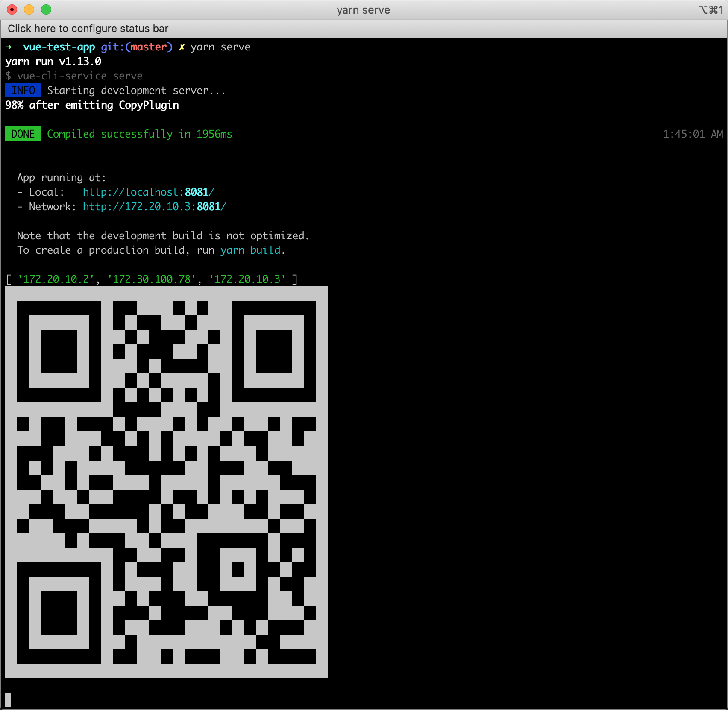The image size is (728, 710).
Task: Click the yellow ✗ dirty-state marker
Action: pyautogui.click(x=182, y=47)
